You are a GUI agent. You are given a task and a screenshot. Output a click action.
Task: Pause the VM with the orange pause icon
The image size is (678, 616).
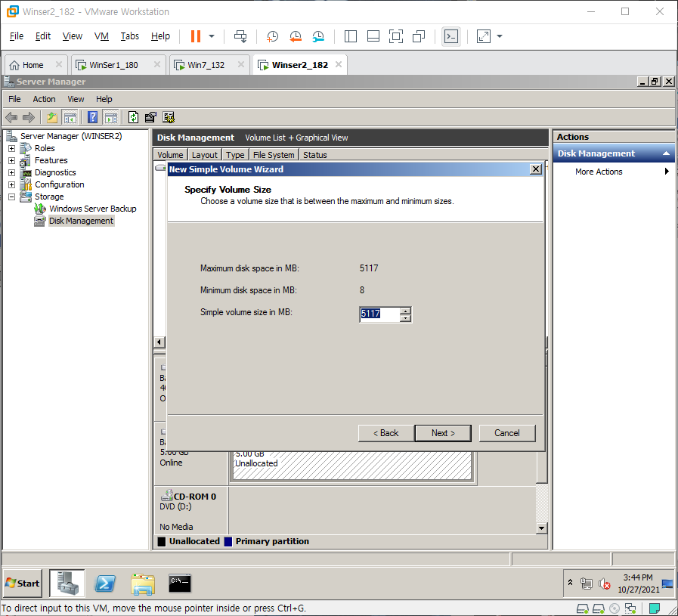point(196,36)
